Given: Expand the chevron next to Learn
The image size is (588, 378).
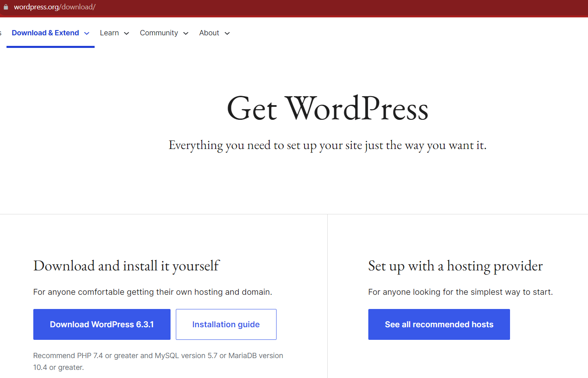Looking at the screenshot, I should [x=126, y=33].
